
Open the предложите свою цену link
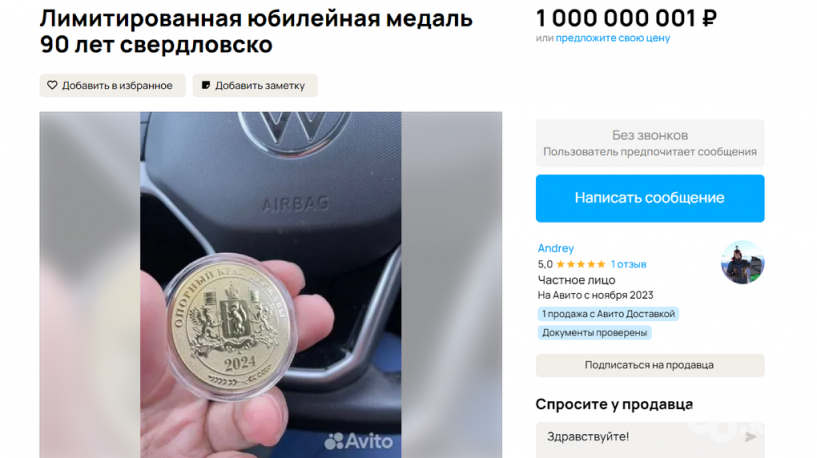[613, 38]
